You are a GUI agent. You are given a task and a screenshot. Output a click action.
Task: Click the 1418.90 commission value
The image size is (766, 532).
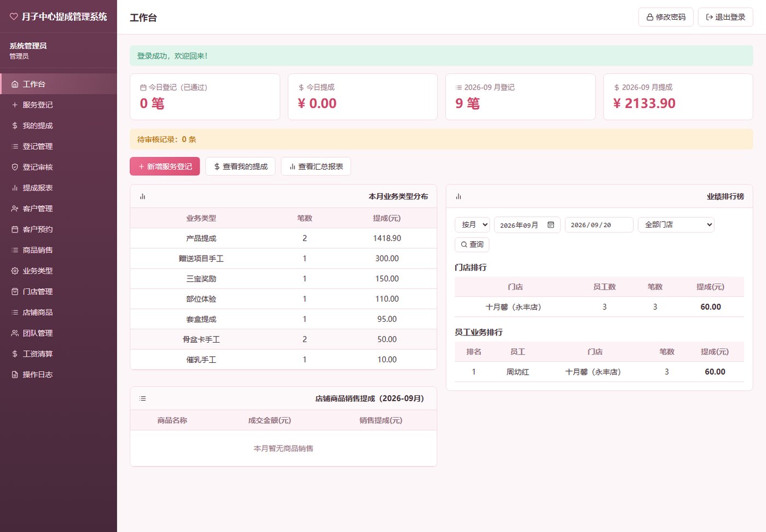(387, 239)
